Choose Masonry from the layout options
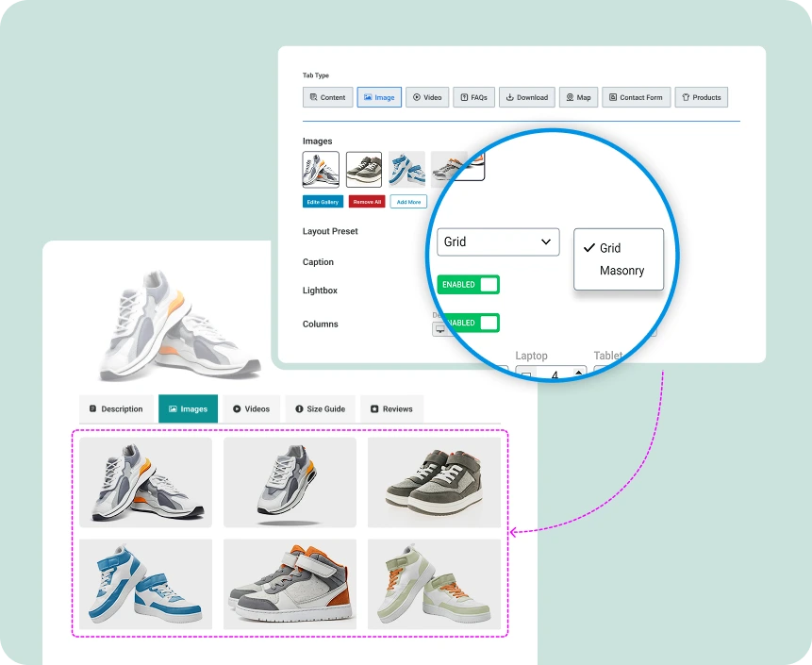 pyautogui.click(x=621, y=271)
